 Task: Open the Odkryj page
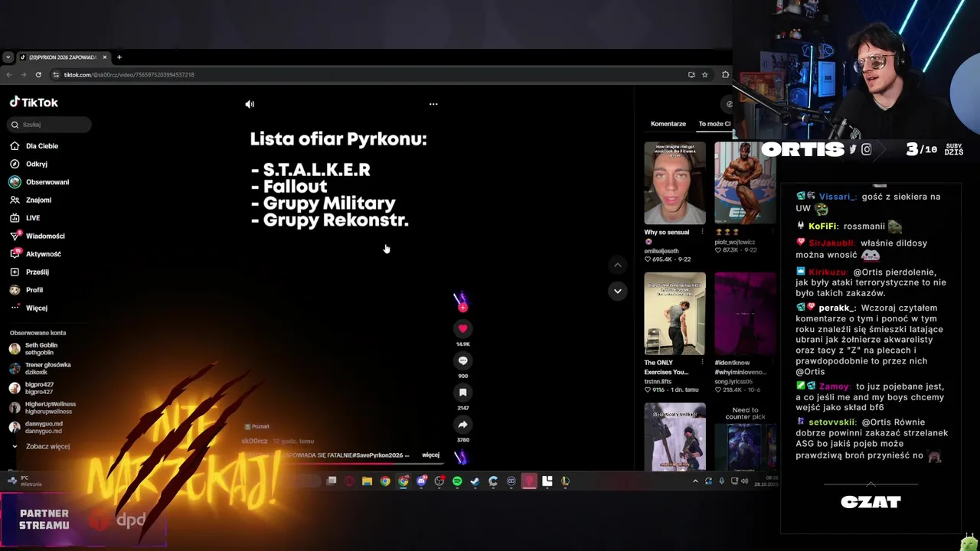click(x=29, y=164)
